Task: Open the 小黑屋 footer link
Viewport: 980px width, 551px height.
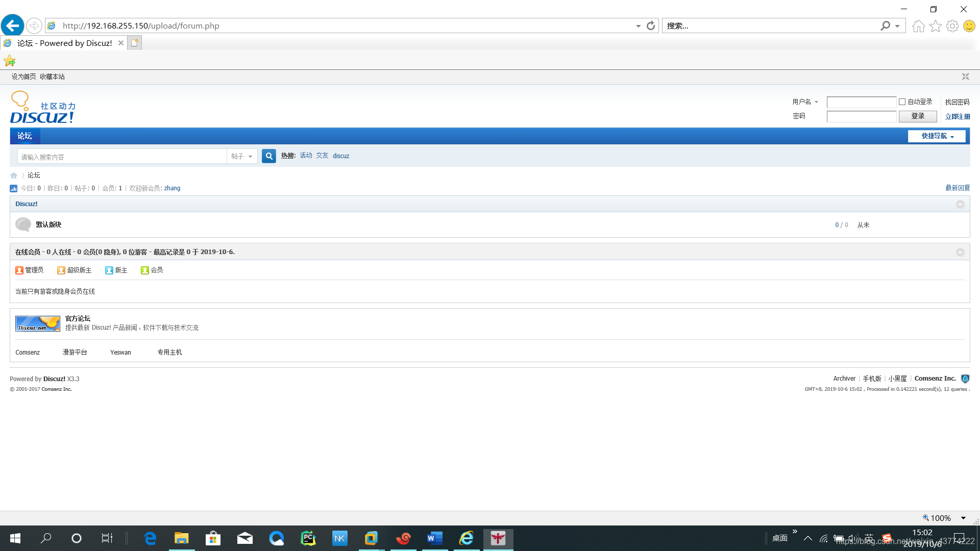Action: 897,379
